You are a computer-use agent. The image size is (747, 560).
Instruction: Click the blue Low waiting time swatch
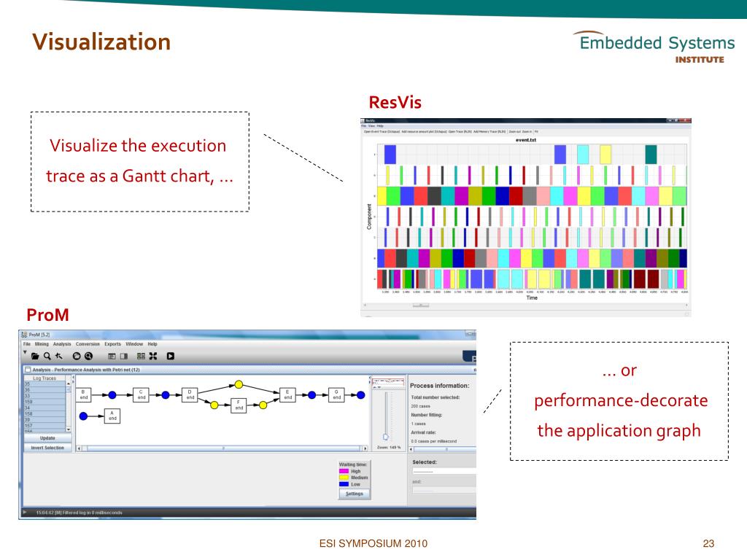pyautogui.click(x=344, y=484)
